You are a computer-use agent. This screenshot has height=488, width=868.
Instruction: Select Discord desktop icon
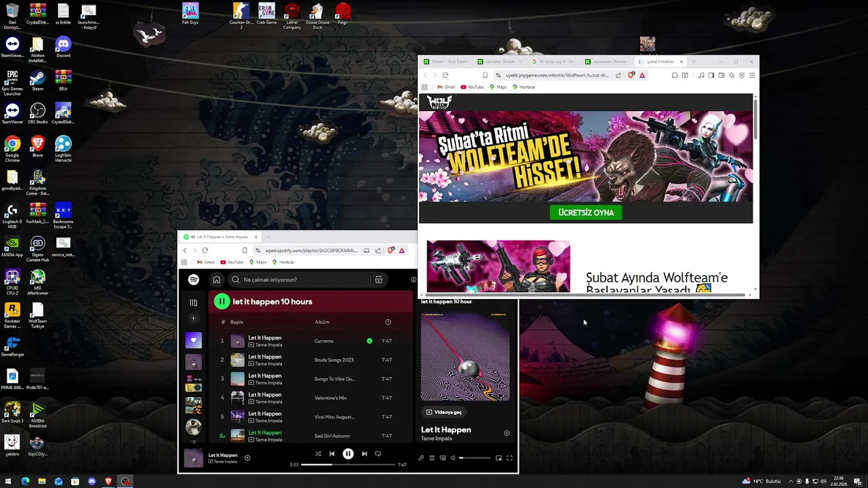pyautogui.click(x=63, y=47)
